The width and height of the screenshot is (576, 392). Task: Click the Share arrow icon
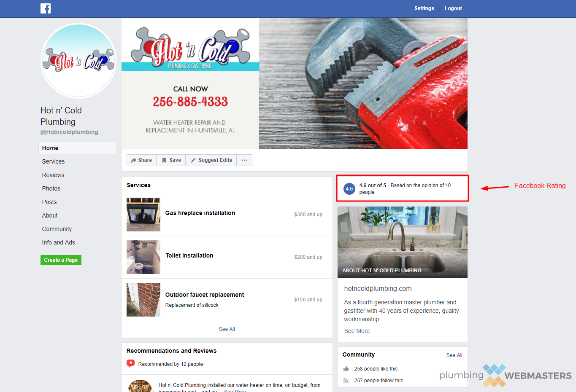[134, 160]
